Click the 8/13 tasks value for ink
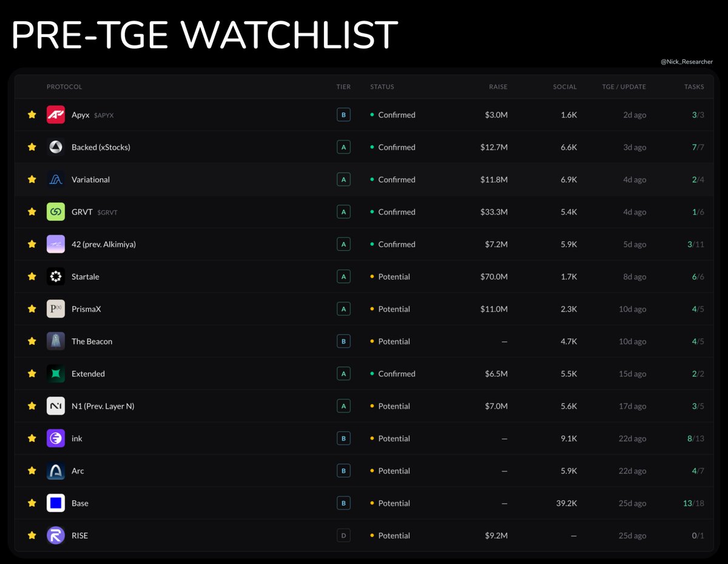Image resolution: width=728 pixels, height=564 pixels. tap(696, 438)
